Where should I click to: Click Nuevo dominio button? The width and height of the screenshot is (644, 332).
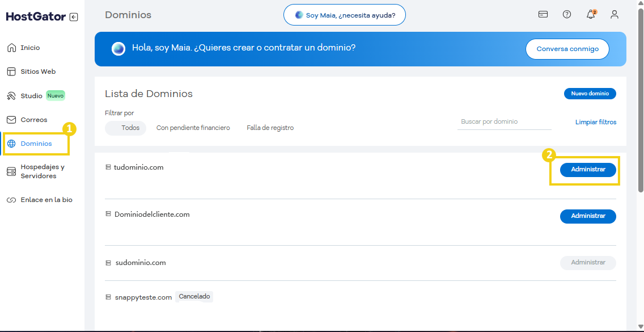coord(590,94)
